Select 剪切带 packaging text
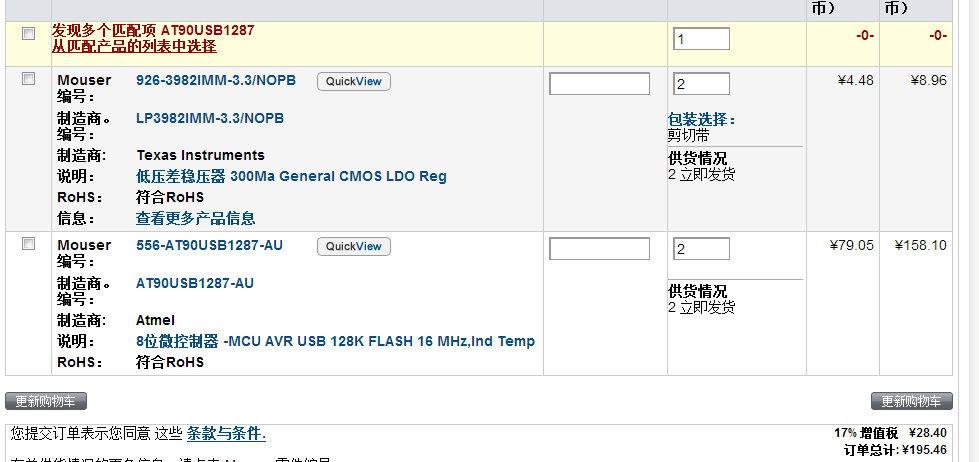The image size is (979, 462). pos(689,135)
